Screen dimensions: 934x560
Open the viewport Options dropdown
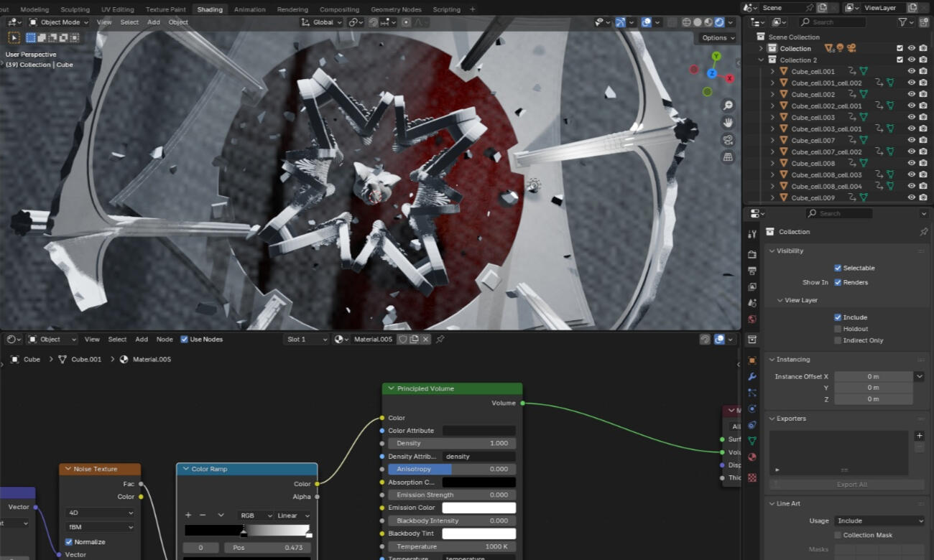[718, 38]
